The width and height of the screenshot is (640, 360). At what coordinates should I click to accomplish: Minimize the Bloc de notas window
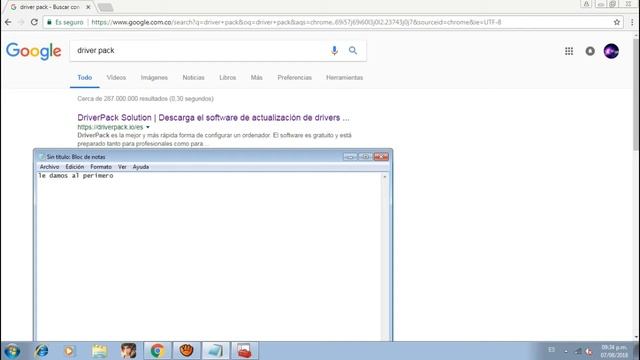pos(350,157)
